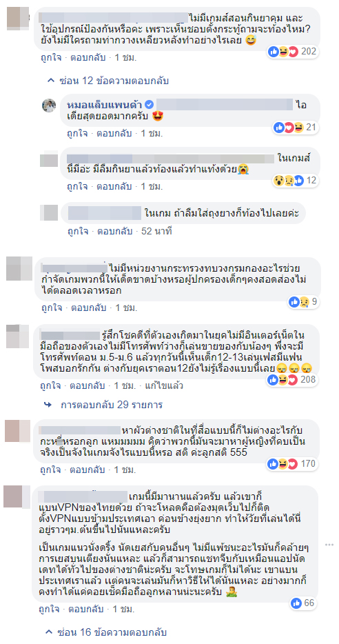Click the reaction icons showing 170 reactions
Viewport: 339px width, 644px height.
pos(292,464)
